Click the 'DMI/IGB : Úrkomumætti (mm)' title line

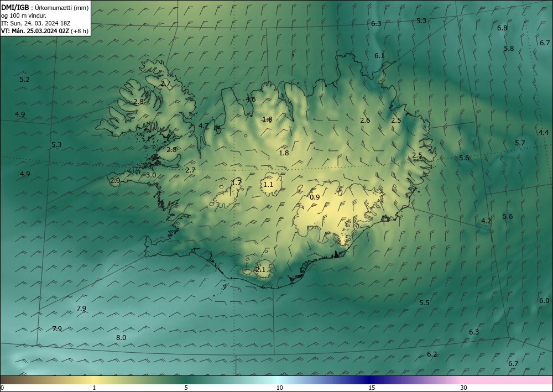tap(44, 7)
